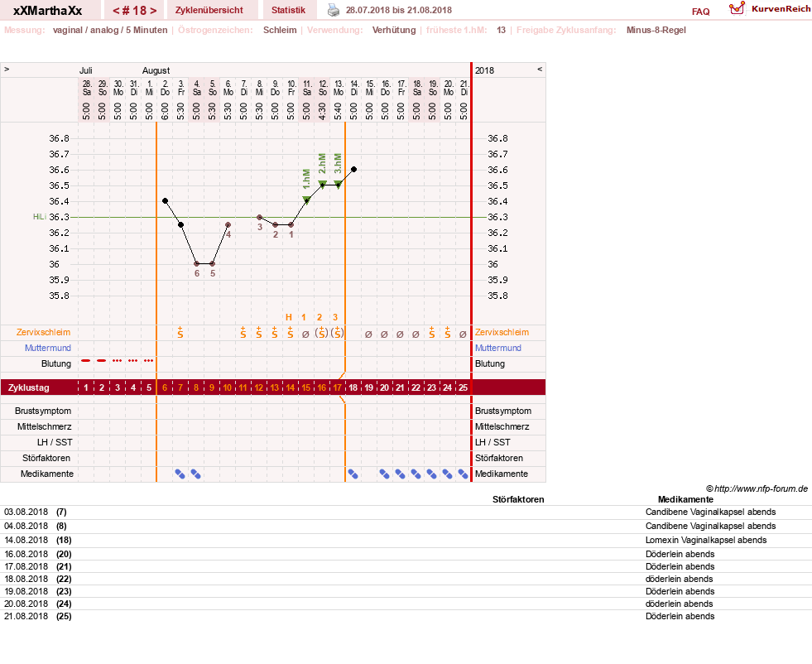This screenshot has height=664, width=812.
Task: Click the medication pill icon on cycle day 8
Action: [x=195, y=474]
